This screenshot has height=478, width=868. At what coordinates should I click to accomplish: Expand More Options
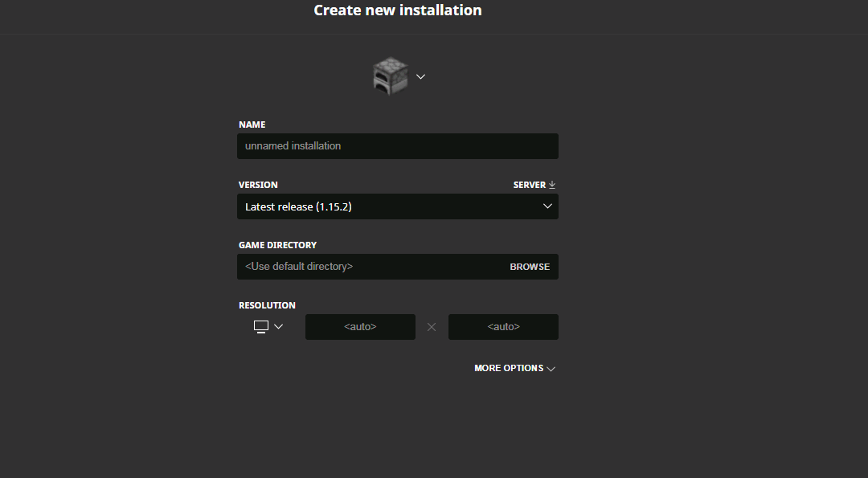(x=515, y=369)
